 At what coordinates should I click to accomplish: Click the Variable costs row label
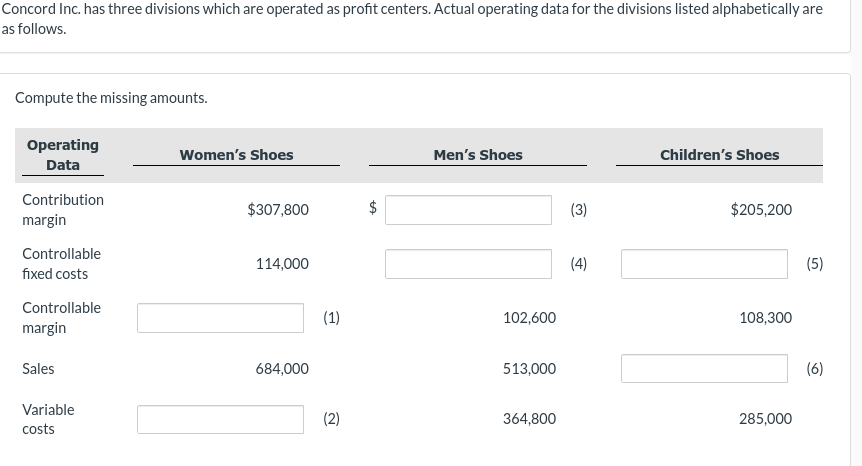coord(48,419)
